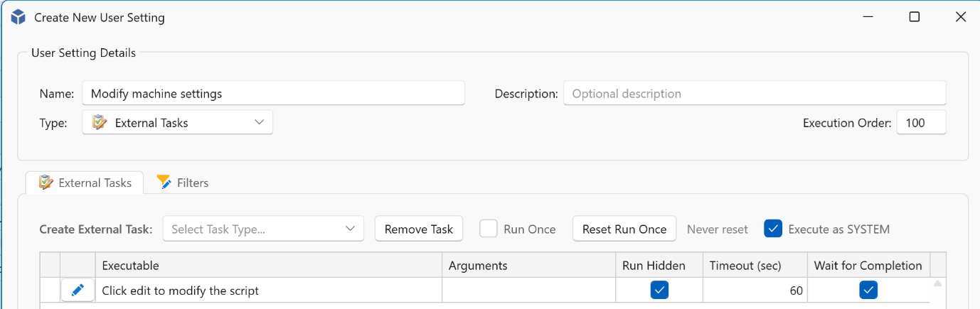The height and width of the screenshot is (309, 980).
Task: Click the Arguments column header
Action: (x=529, y=265)
